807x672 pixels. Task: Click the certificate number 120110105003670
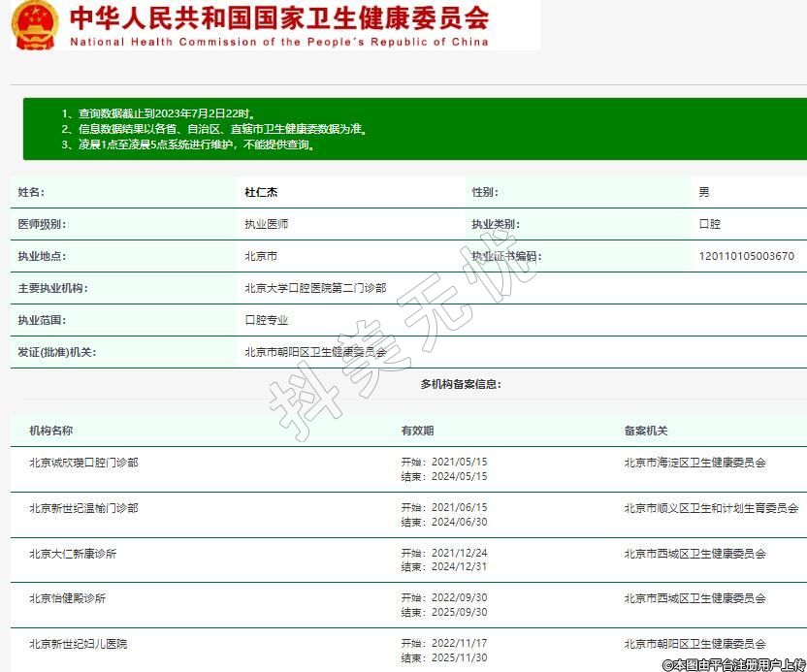coord(746,256)
